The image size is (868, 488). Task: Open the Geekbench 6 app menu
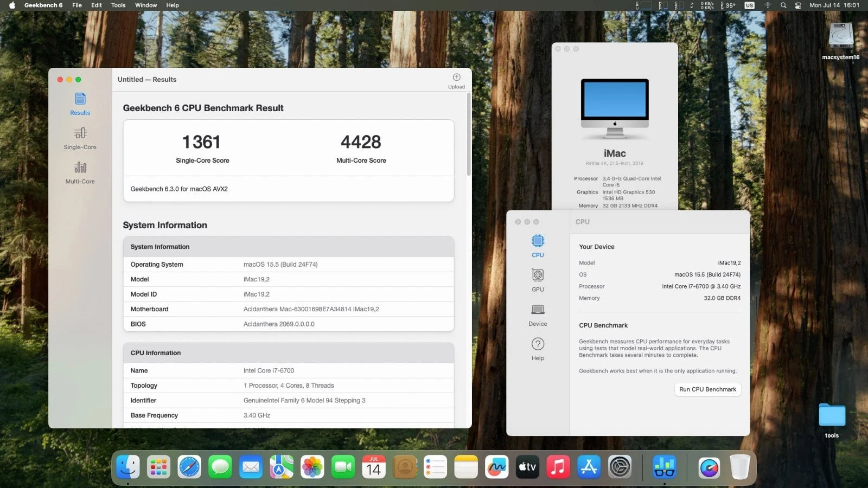coord(43,5)
